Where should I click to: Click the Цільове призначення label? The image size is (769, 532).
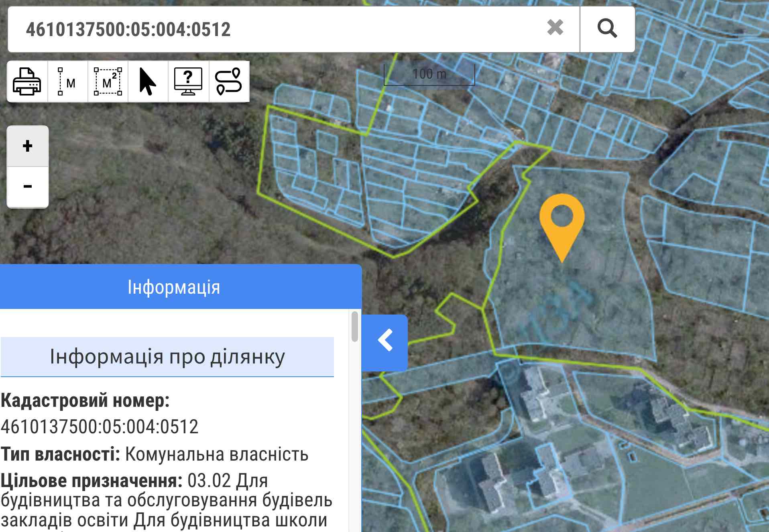click(92, 481)
